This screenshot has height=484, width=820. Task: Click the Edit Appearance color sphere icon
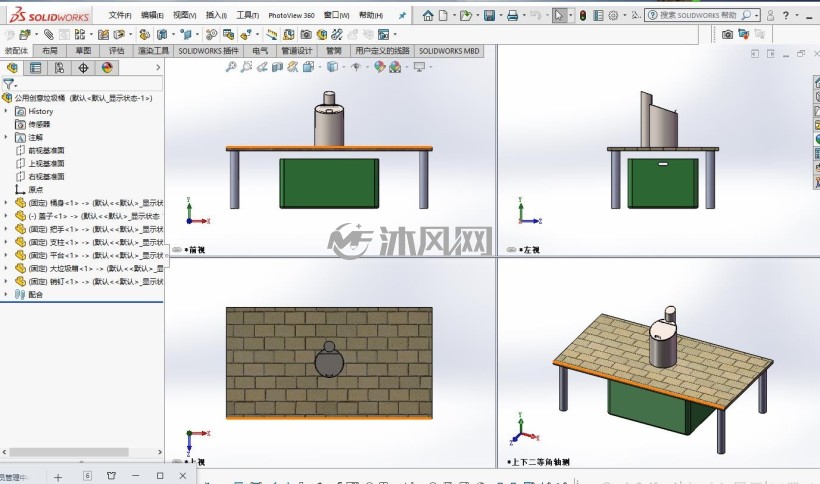coord(380,67)
